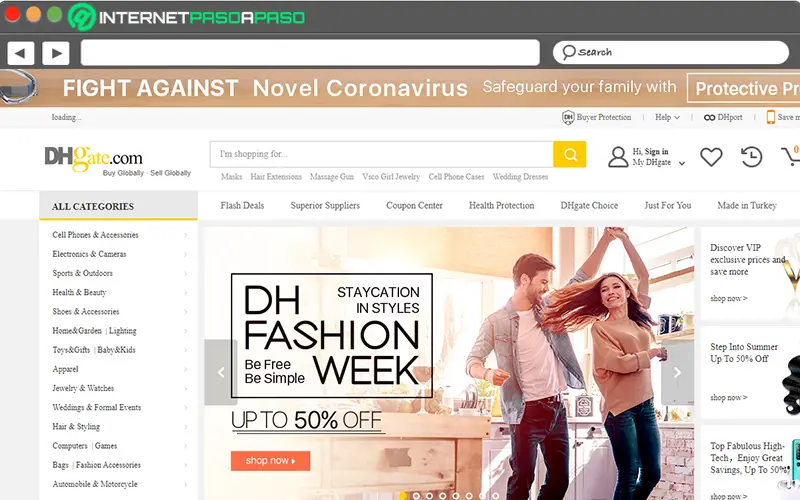Open Buyer Protection shield icon
Screen dimensions: 800x500
point(568,117)
